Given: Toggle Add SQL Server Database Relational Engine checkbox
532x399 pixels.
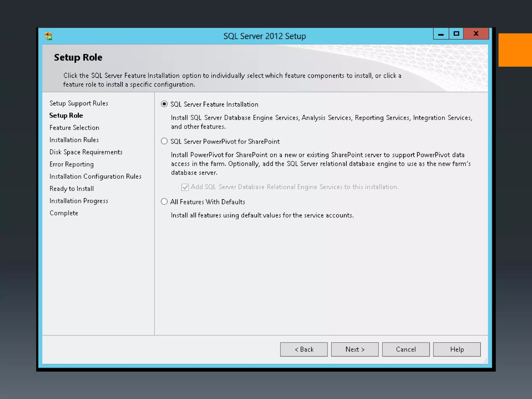Looking at the screenshot, I should [x=185, y=187].
